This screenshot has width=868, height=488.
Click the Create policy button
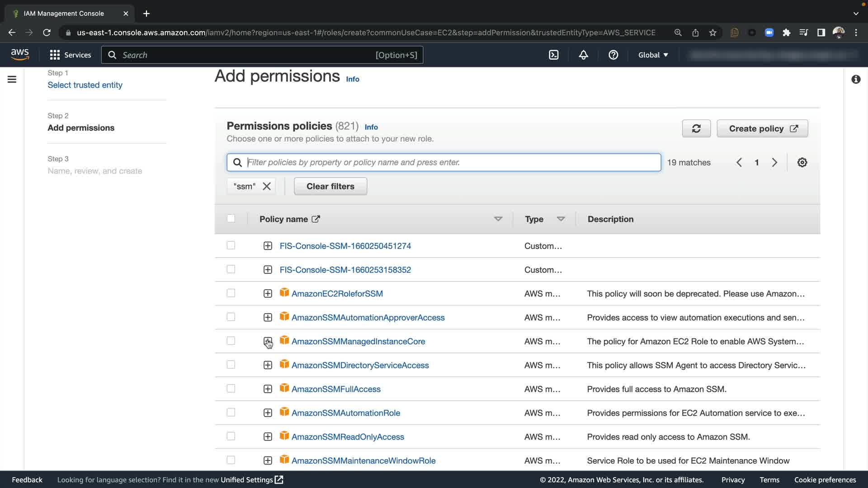[x=762, y=129]
